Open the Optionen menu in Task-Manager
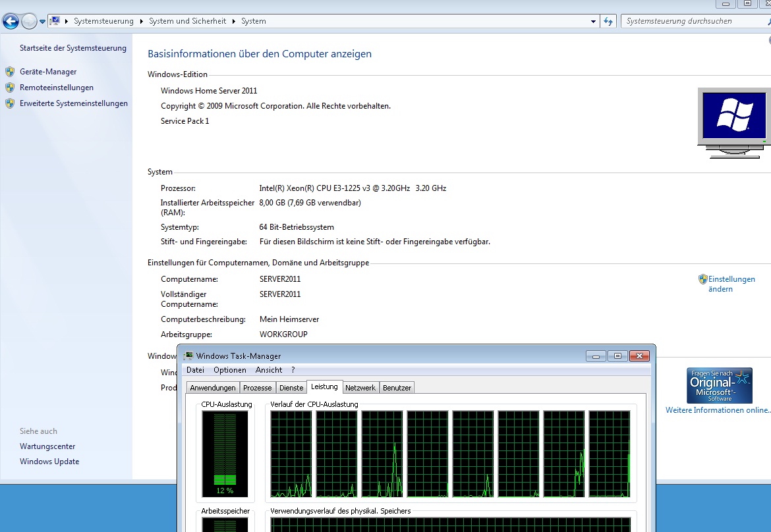Screen dimensions: 771x532 click(229, 370)
